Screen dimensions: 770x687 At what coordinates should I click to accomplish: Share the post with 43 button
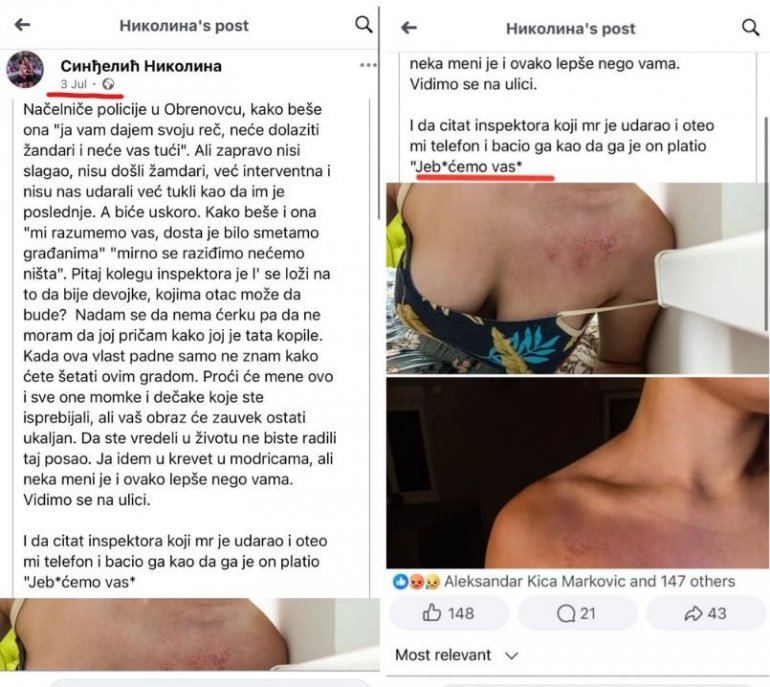point(706,613)
